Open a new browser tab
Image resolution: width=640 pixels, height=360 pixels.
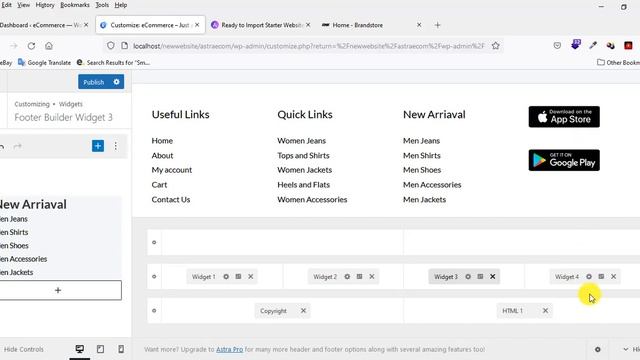click(438, 25)
